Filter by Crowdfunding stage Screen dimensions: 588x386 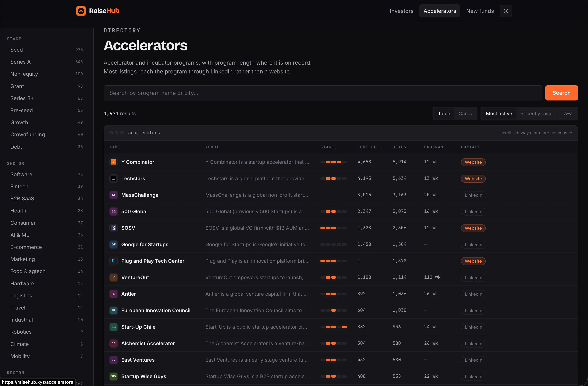point(46,134)
